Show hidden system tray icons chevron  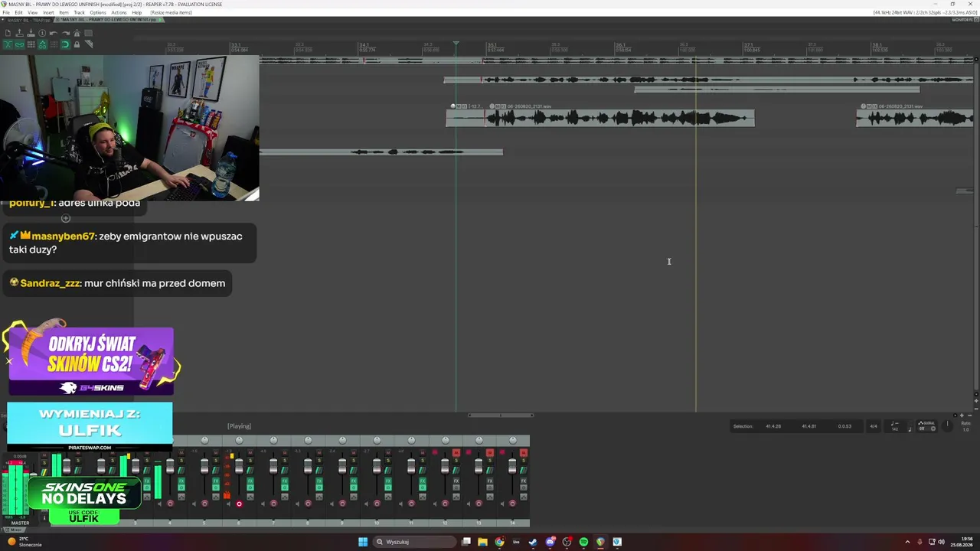pyautogui.click(x=909, y=542)
